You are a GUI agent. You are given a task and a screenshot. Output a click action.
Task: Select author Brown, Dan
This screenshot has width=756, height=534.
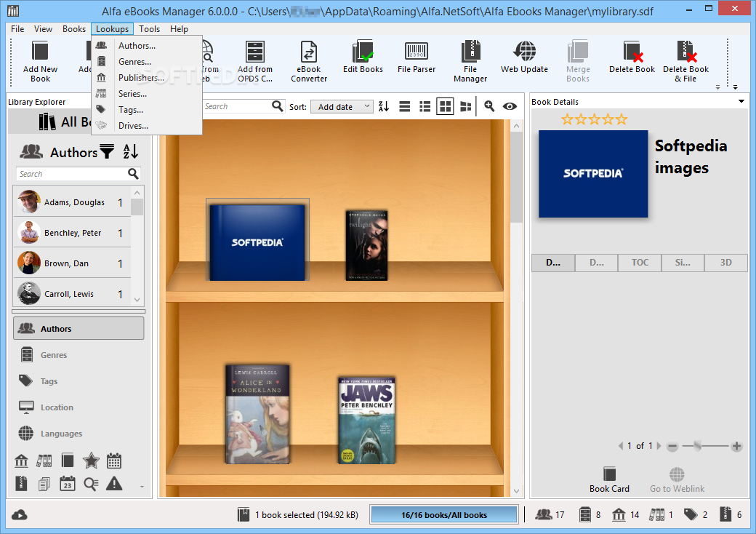[72, 263]
